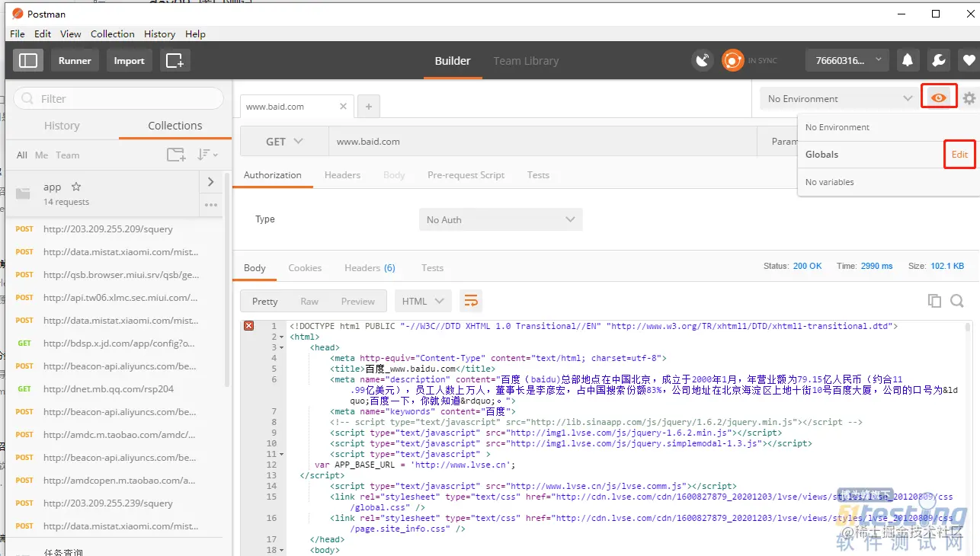Click the heart icon in the header
The height and width of the screenshot is (556, 980).
[969, 60]
